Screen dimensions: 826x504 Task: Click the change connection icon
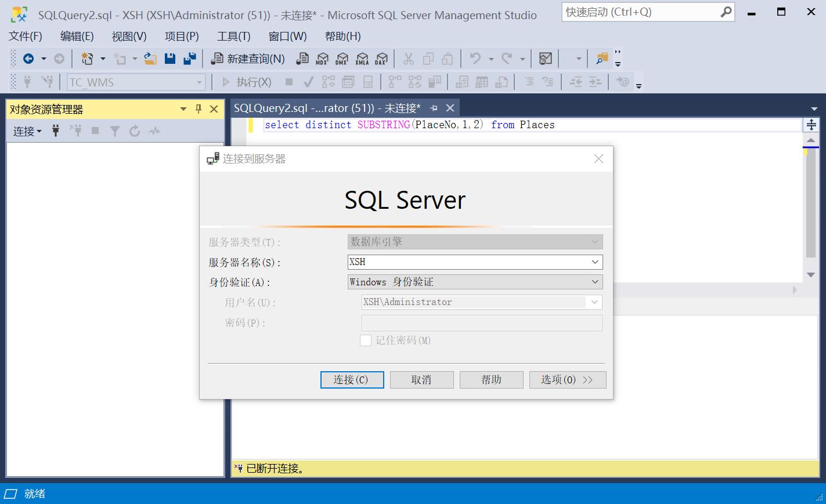[47, 82]
